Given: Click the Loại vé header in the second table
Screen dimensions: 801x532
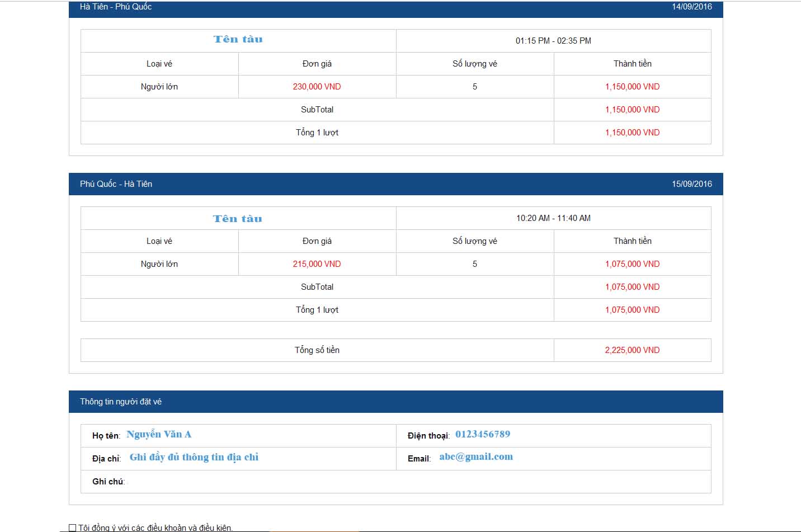Looking at the screenshot, I should click(159, 241).
